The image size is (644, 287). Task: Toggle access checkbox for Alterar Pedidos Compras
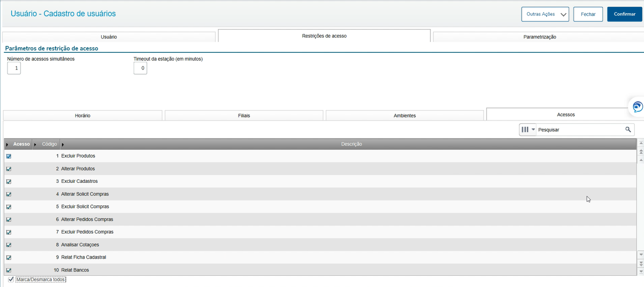point(9,219)
